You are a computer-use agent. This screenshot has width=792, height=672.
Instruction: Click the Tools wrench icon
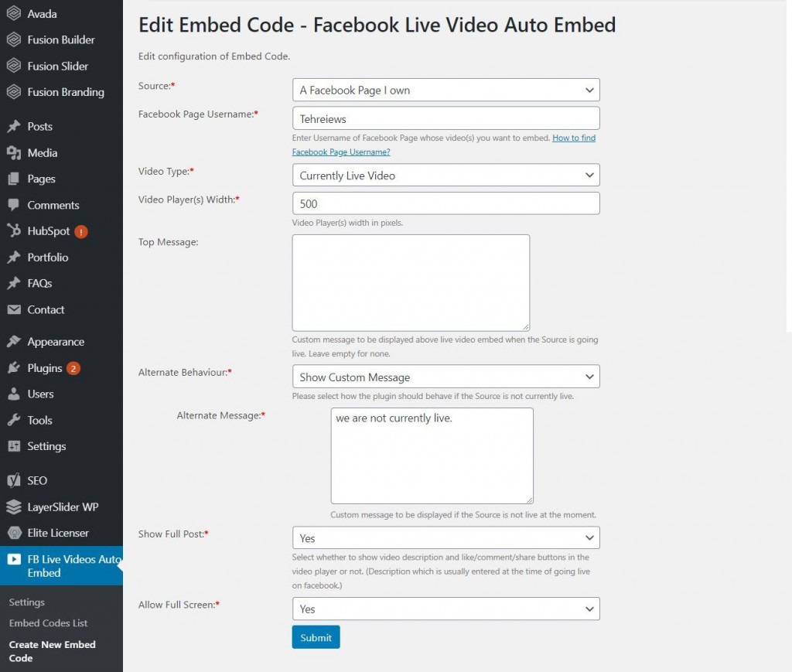[14, 420]
